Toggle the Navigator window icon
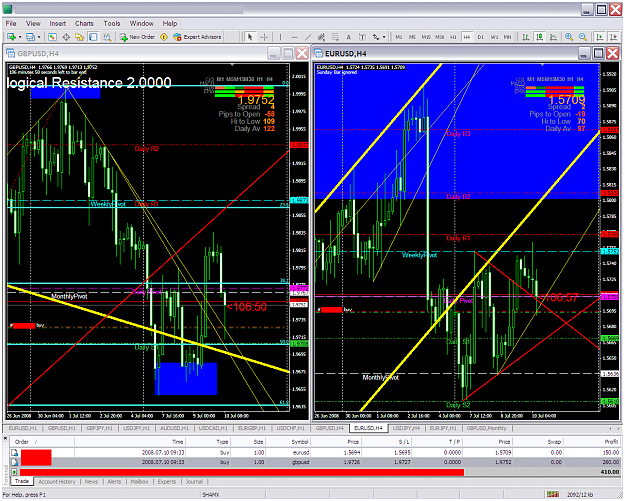Viewport: 625px width, 501px height. point(80,37)
